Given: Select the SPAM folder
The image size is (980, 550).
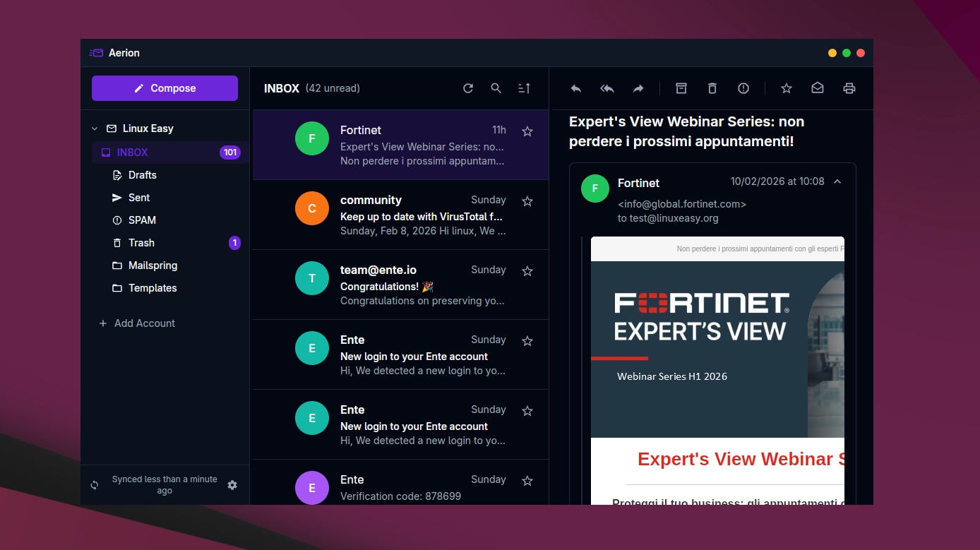Looking at the screenshot, I should pyautogui.click(x=142, y=220).
